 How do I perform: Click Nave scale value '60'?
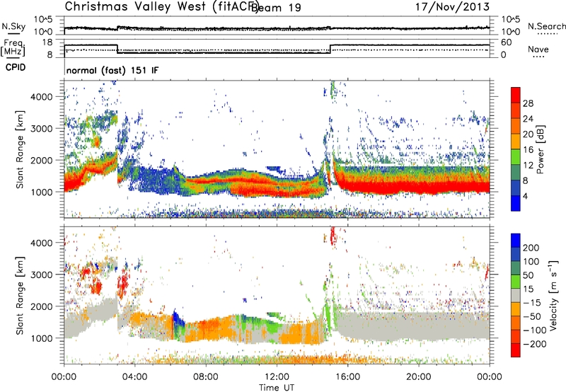507,42
